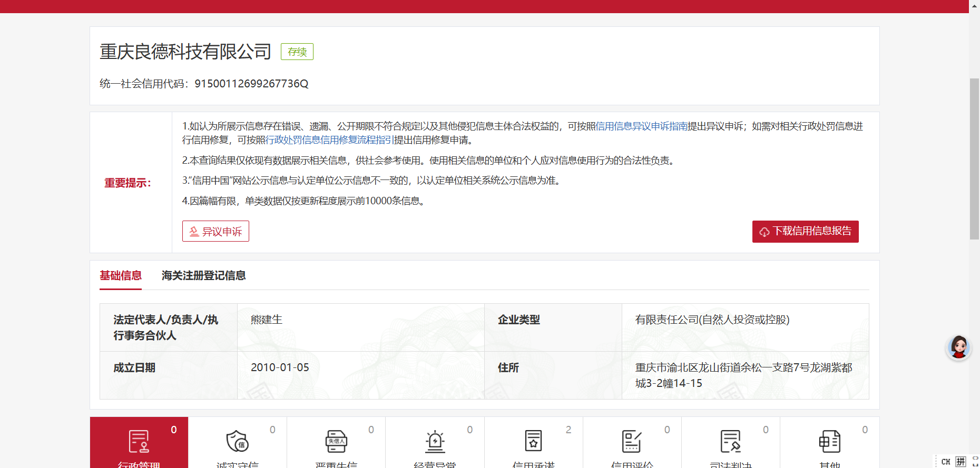Click the 异议申诉 button
980x468 pixels.
pos(215,232)
